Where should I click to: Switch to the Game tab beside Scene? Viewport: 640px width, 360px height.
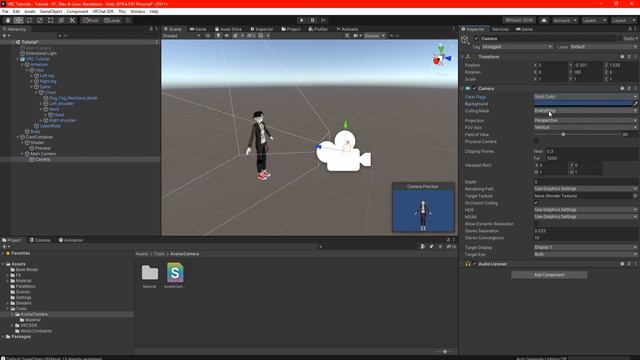(198, 29)
